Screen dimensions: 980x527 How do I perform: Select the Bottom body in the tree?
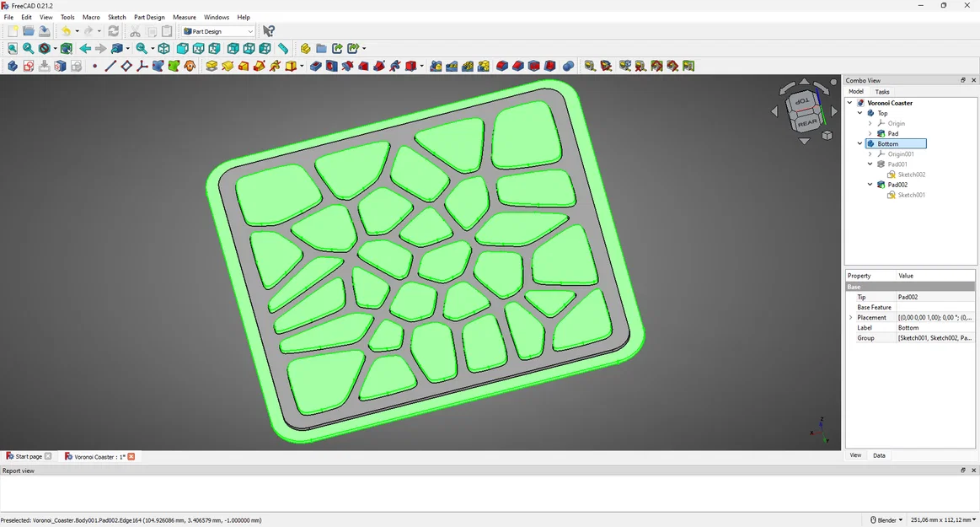point(897,144)
